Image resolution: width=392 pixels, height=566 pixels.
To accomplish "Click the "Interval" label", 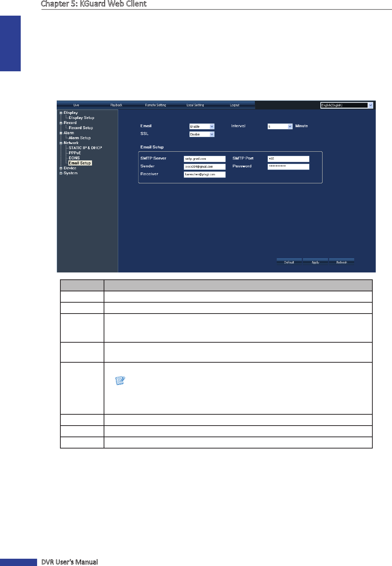I will [238, 126].
